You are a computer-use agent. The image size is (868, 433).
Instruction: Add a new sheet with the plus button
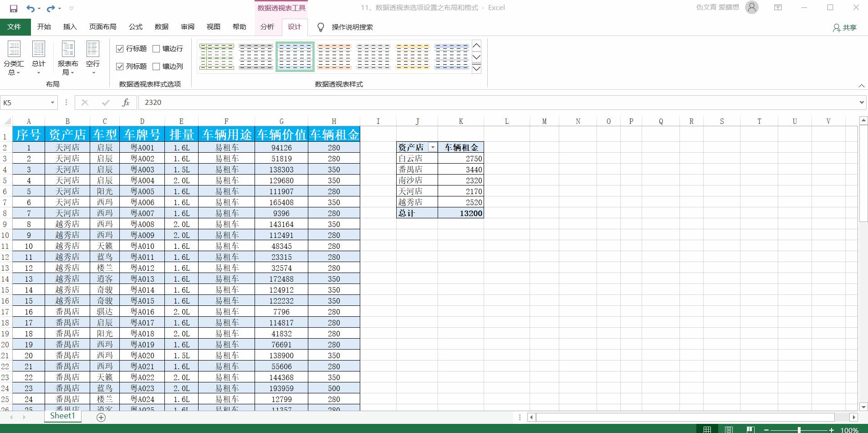click(x=101, y=418)
